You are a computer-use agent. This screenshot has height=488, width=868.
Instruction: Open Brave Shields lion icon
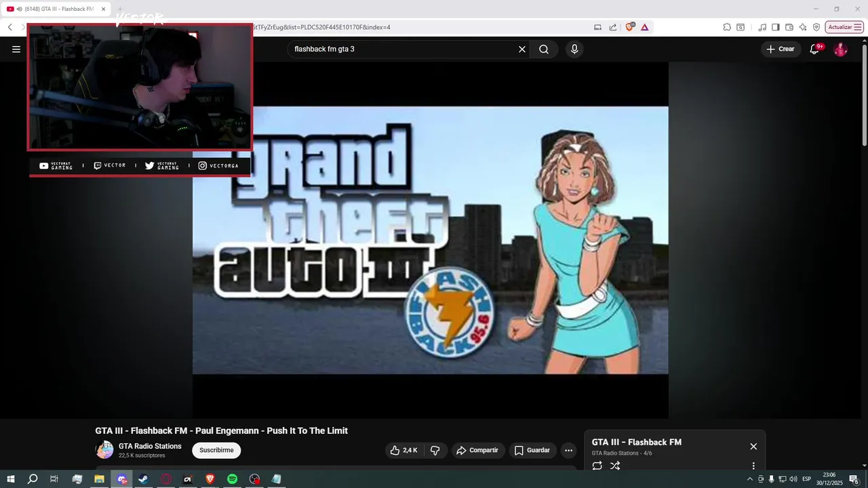coord(629,27)
